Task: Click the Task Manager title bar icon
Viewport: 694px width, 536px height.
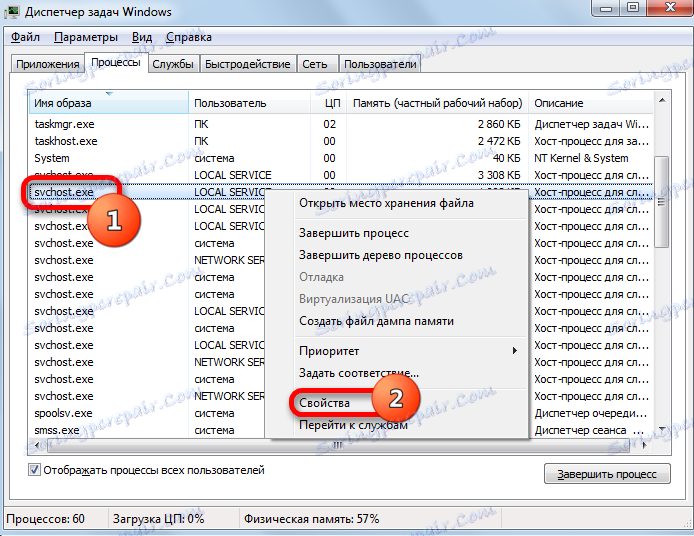Action: click(x=12, y=12)
